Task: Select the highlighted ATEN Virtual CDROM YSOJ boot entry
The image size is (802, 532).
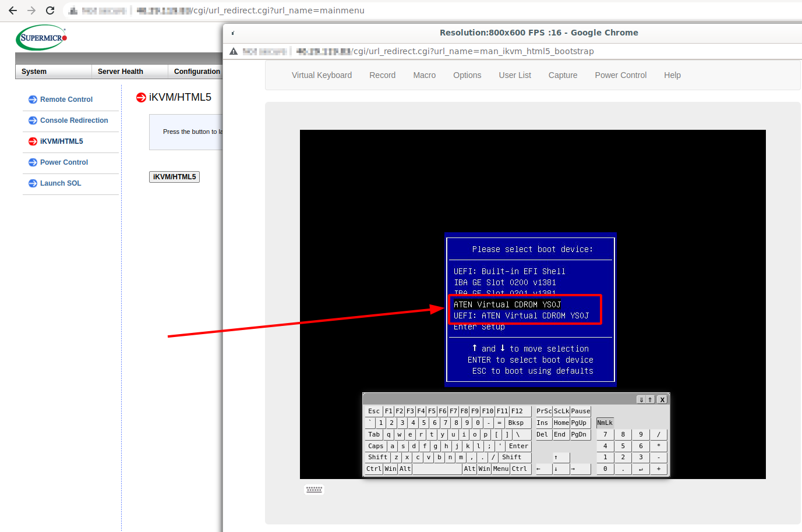Action: 507,304
